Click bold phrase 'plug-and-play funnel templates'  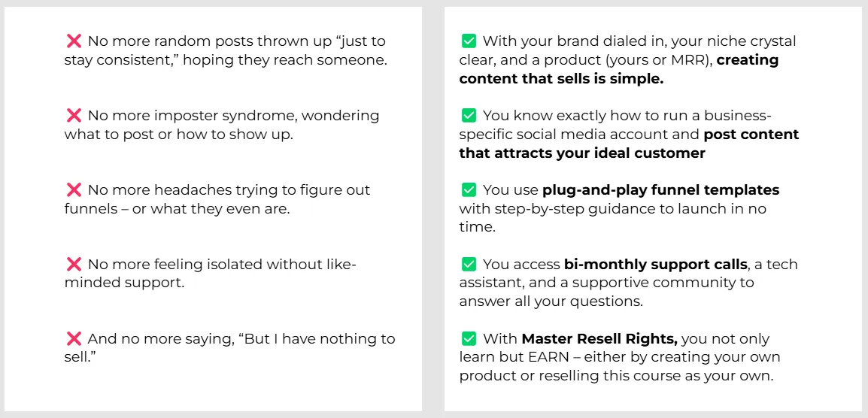point(661,190)
